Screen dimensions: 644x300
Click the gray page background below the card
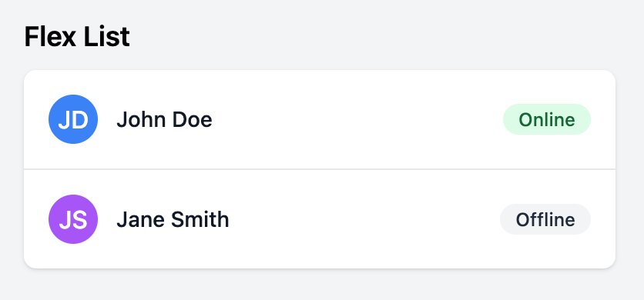pyautogui.click(x=320, y=285)
